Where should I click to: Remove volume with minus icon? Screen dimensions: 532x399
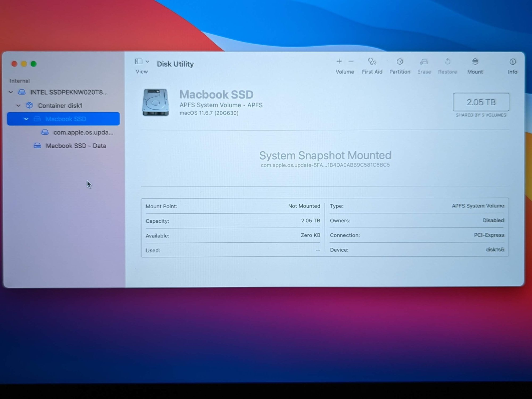tap(351, 62)
